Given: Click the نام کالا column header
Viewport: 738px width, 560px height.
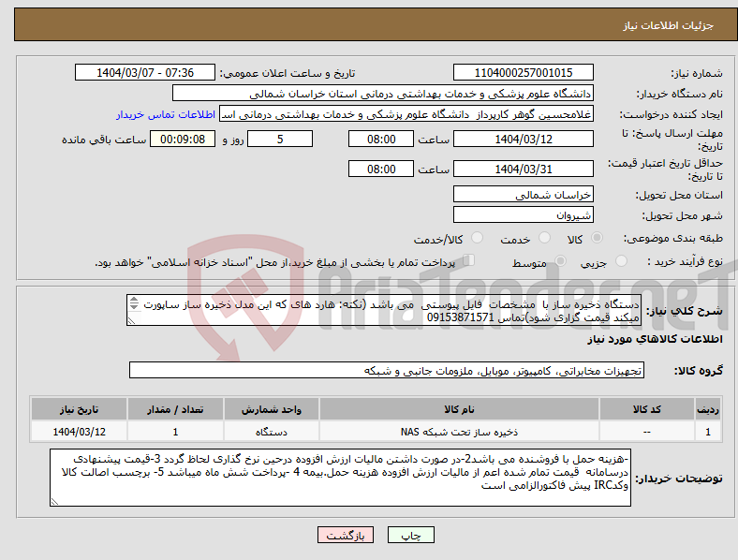Looking at the screenshot, I should tap(459, 409).
